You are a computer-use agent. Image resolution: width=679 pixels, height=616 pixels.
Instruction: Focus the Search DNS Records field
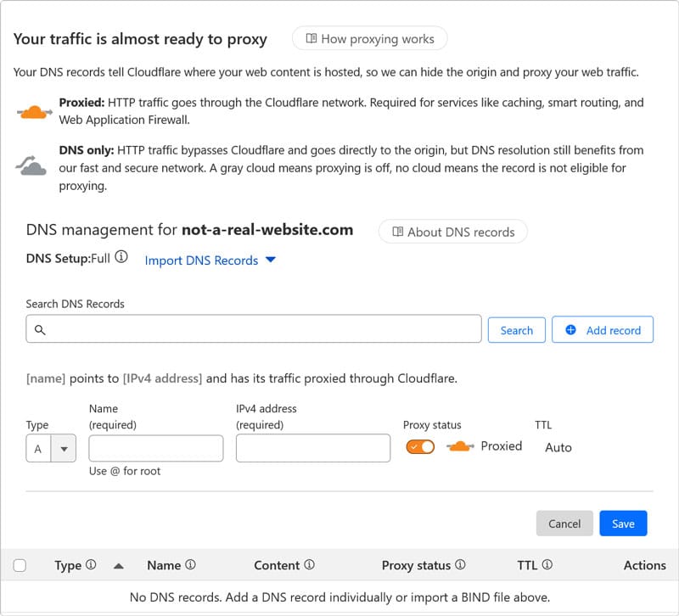253,329
